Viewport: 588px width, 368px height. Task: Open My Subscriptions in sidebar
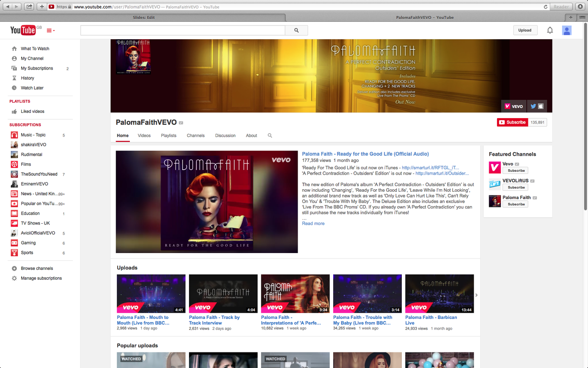tap(37, 68)
